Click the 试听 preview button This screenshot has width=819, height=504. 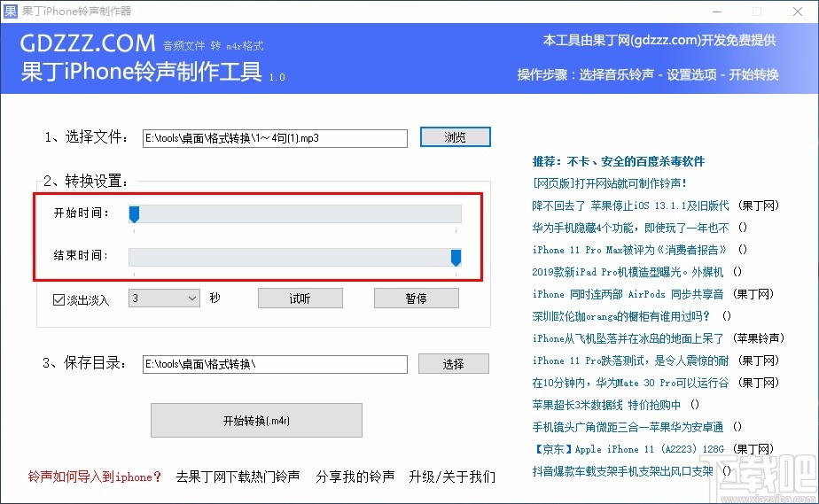point(300,299)
